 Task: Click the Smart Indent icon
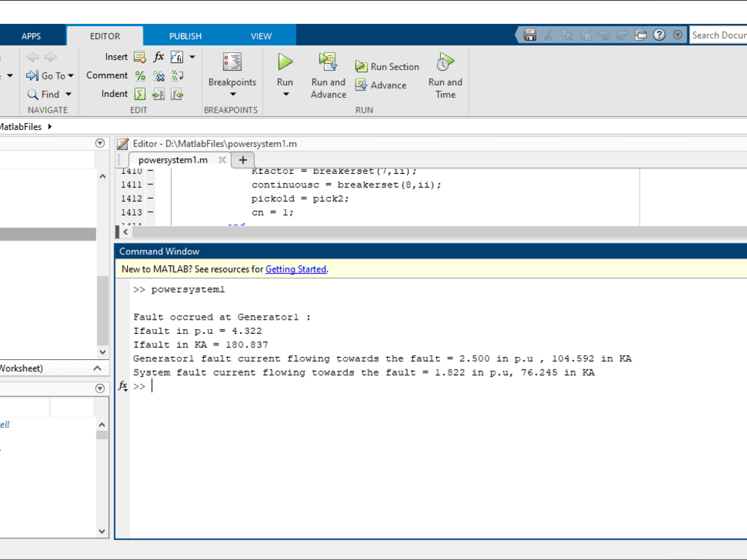[x=140, y=94]
